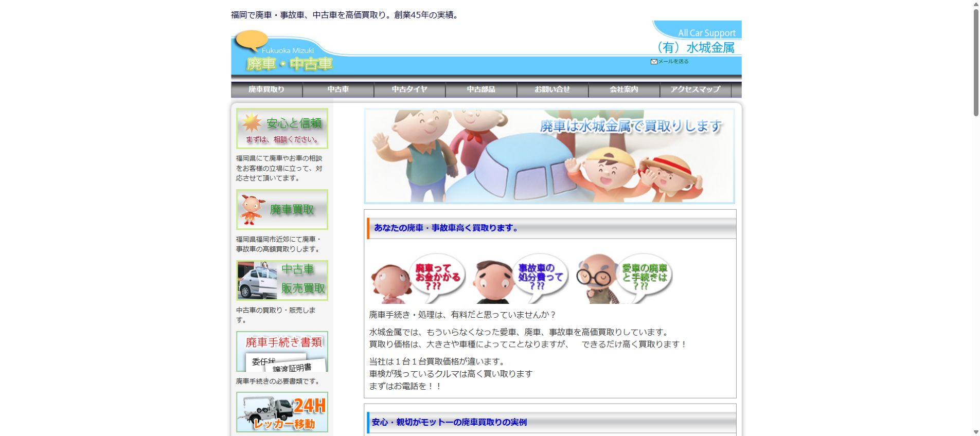Open the 廃車買取り navigation menu item
The width and height of the screenshot is (980, 436).
266,89
